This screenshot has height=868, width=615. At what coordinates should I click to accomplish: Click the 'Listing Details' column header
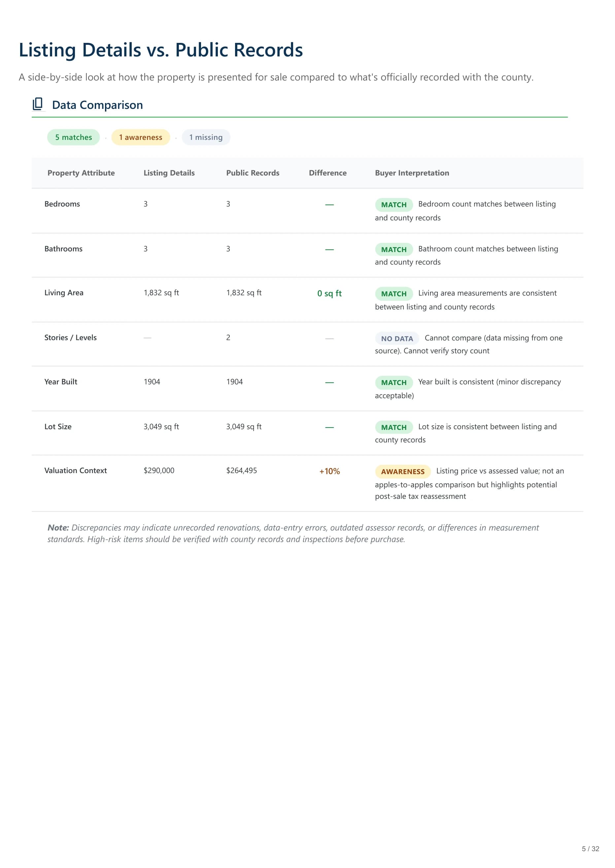coord(169,173)
